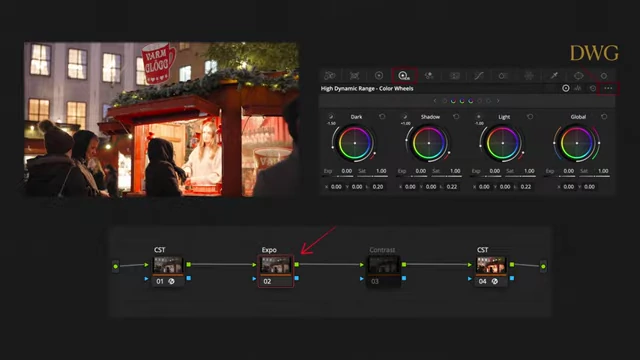Viewport: 640px width, 360px height.
Task: Click the FX badge on node 04
Action: tap(495, 281)
